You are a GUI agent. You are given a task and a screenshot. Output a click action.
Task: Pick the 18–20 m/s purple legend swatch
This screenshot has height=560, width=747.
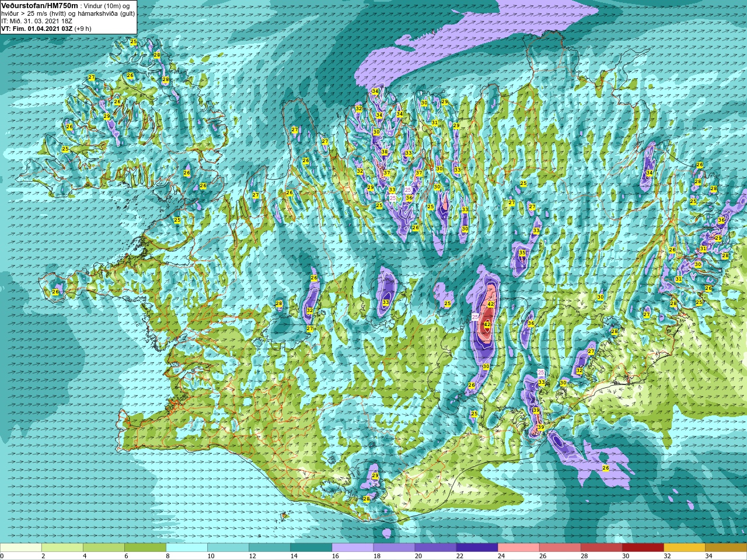coord(394,548)
